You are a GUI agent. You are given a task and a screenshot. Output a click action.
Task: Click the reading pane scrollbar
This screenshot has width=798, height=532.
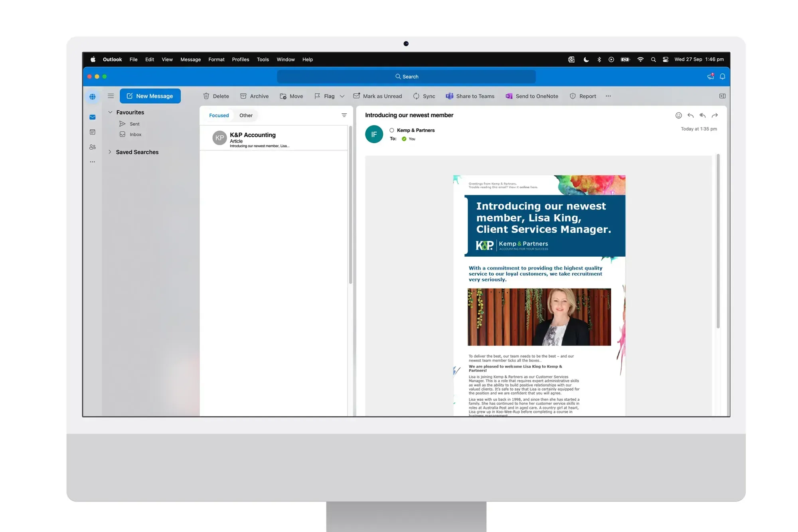point(718,241)
